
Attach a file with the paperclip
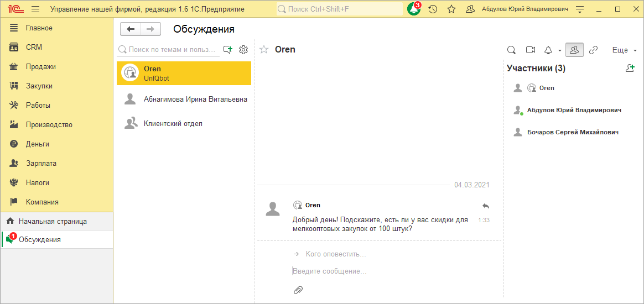[x=298, y=290]
